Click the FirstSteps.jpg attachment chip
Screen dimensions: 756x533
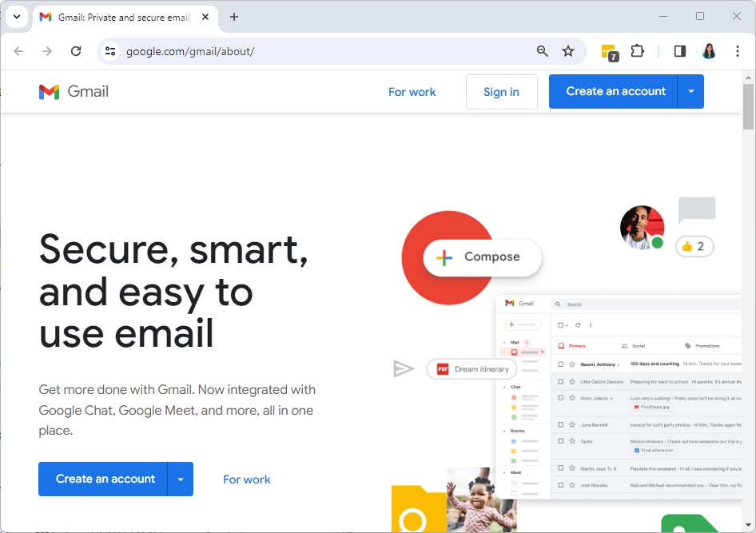pyautogui.click(x=653, y=408)
